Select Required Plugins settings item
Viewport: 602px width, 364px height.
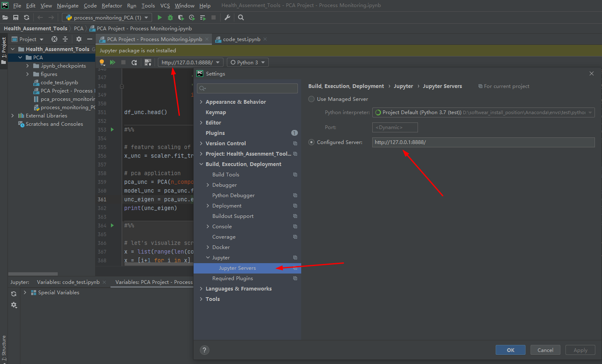(233, 278)
